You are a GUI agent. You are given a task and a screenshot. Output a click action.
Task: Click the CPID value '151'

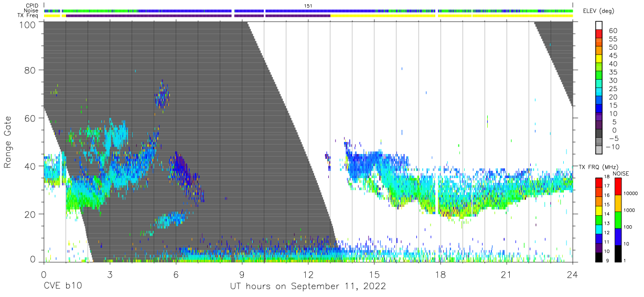point(308,5)
